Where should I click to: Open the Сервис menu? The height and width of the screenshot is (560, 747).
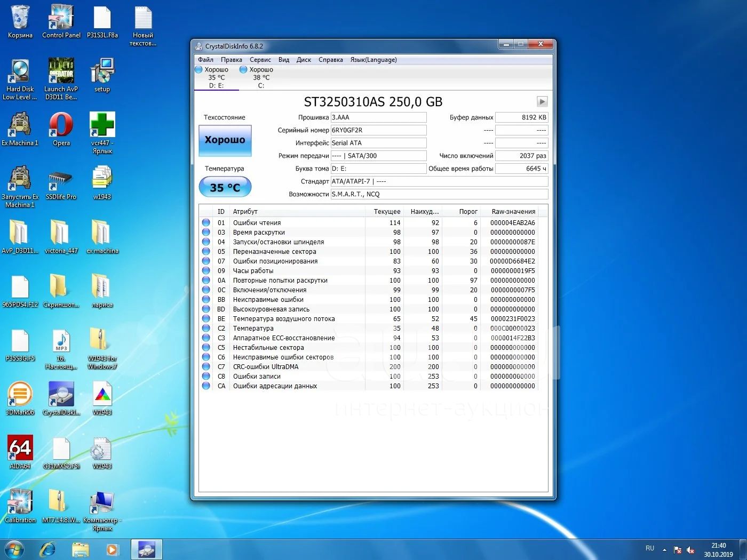coord(260,60)
